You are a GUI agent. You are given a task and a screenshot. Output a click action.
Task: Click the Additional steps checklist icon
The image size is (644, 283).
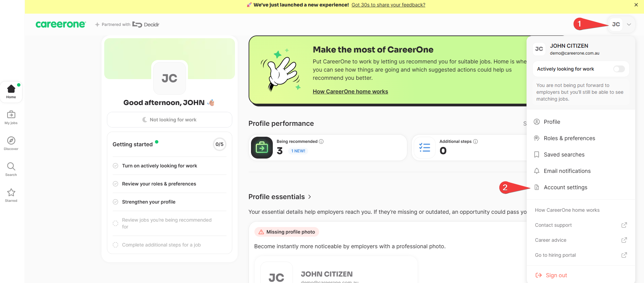(x=424, y=148)
